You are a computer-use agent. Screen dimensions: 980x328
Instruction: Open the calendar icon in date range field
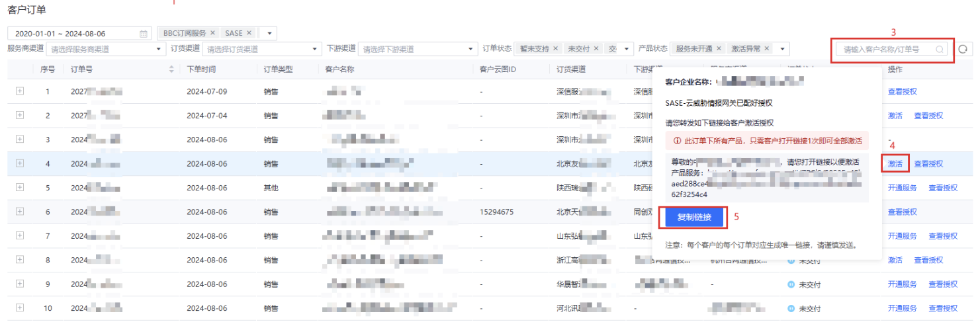pyautogui.click(x=144, y=33)
